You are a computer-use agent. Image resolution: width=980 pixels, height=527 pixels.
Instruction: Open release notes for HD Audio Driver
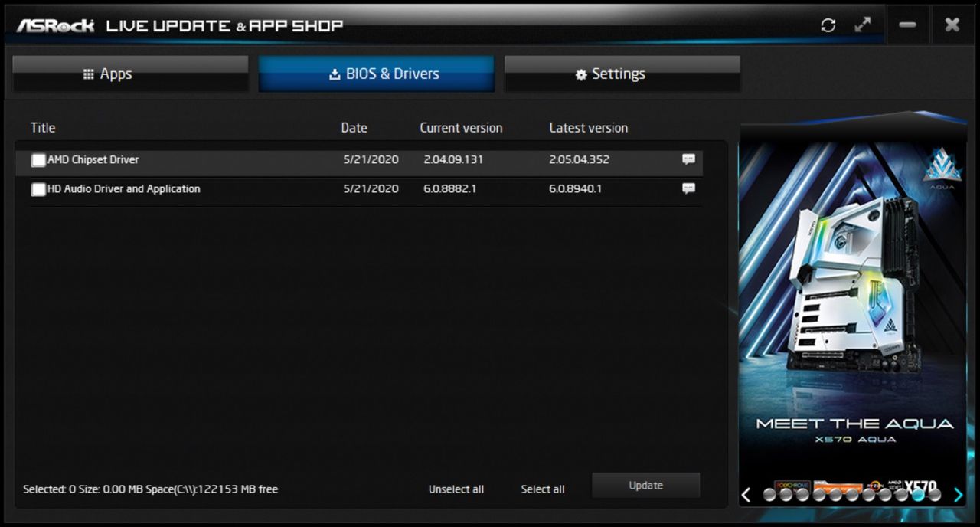point(688,188)
